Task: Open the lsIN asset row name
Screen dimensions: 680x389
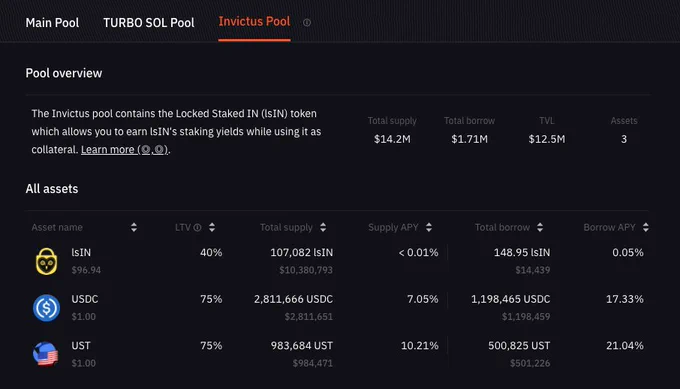Action: coord(81,252)
